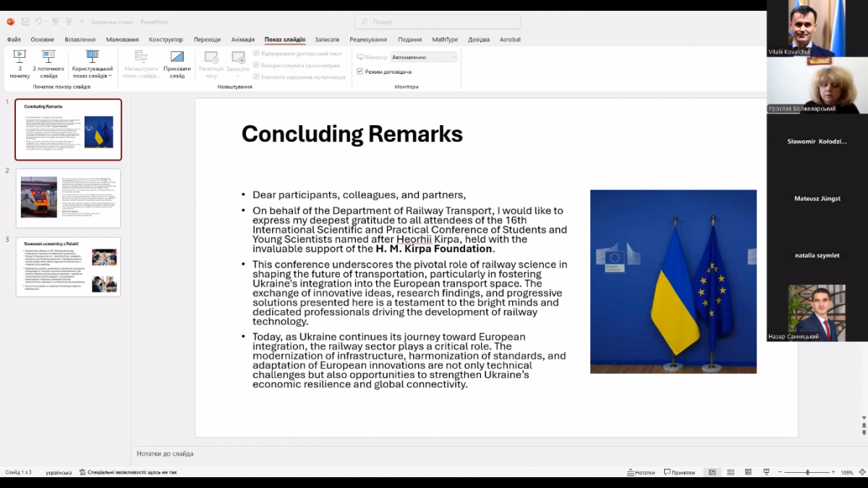This screenshot has width=868, height=488.
Task: Toggle Елементи керування мультимедіа checkbox
Action: 256,77
